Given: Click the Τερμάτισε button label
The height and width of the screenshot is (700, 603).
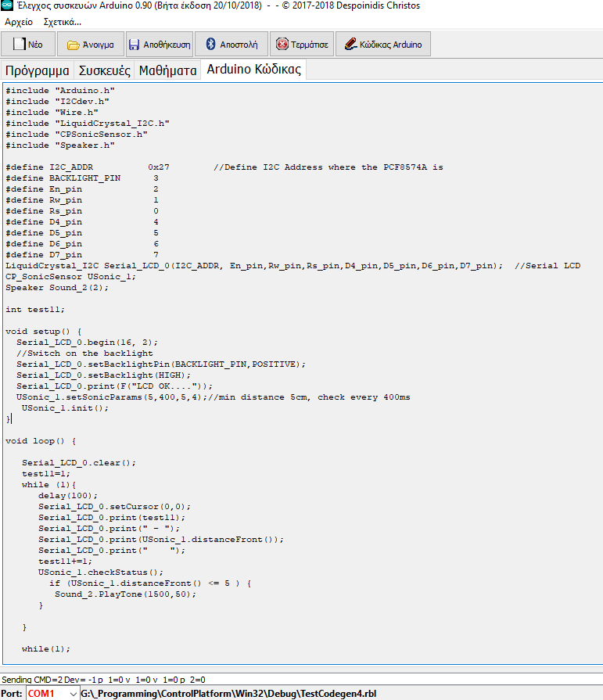Looking at the screenshot, I should click(309, 45).
